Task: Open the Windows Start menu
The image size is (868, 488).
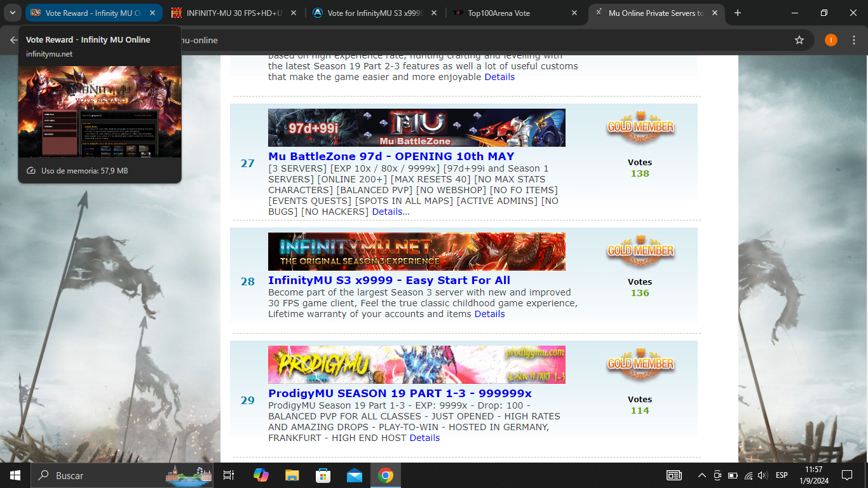Action: 15,475
